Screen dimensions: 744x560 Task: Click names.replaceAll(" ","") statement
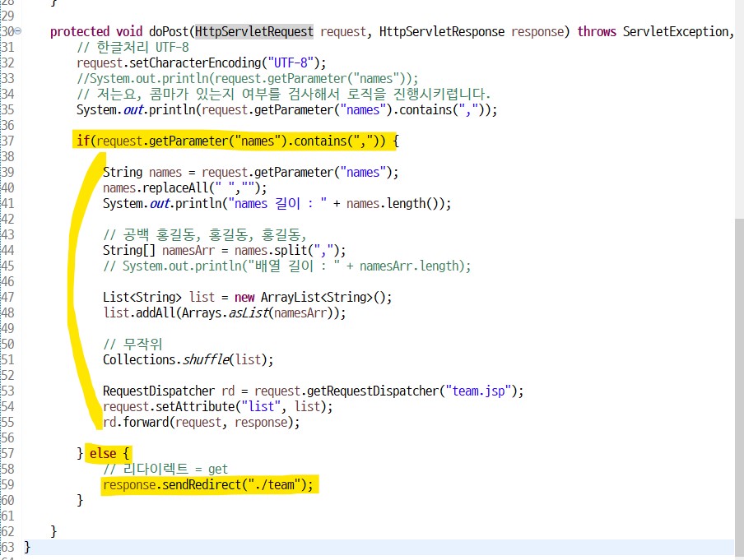point(184,188)
